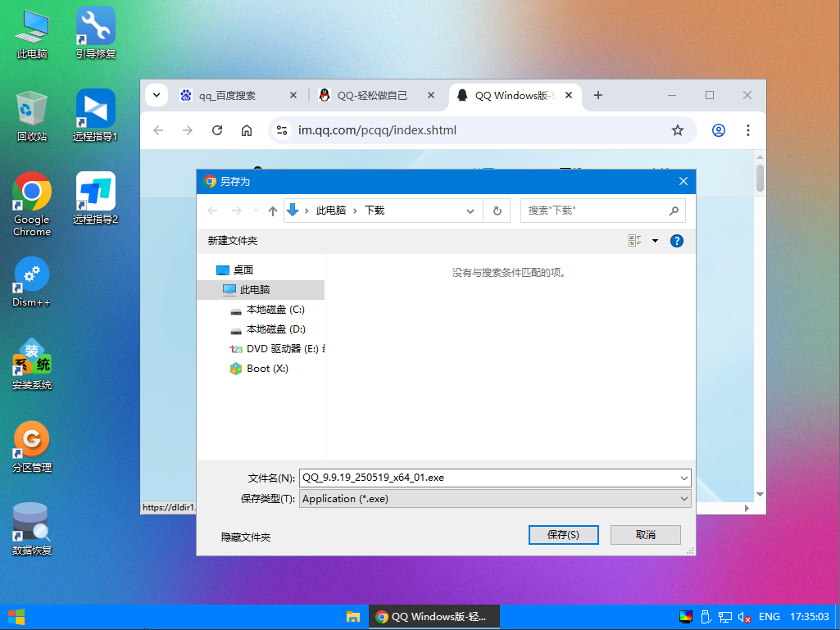Bookmark page with star icon
Viewport: 840px width, 630px height.
[x=678, y=130]
